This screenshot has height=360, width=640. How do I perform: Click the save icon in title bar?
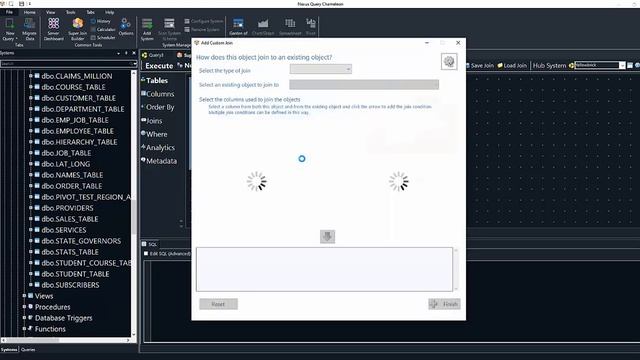(x=21, y=4)
